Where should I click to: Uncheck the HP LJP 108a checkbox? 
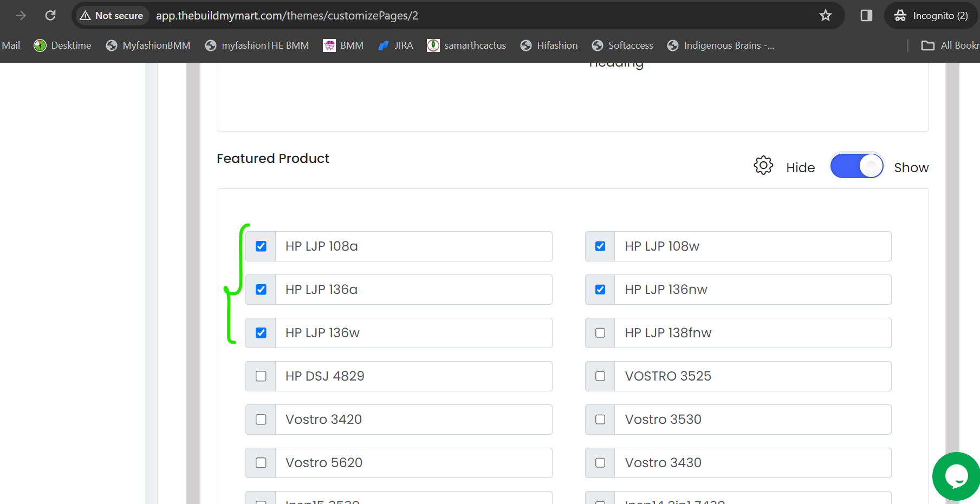click(x=261, y=246)
